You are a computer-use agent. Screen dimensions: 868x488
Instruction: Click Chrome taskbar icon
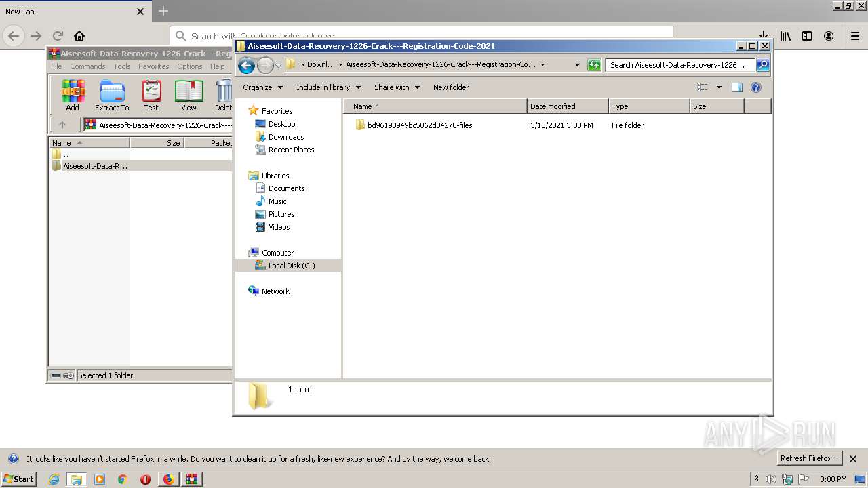tap(123, 479)
